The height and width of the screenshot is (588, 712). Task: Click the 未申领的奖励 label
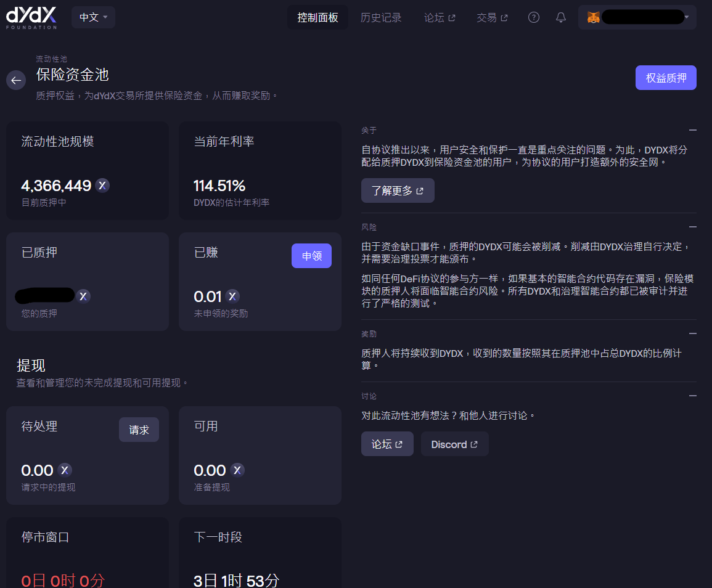click(x=221, y=313)
